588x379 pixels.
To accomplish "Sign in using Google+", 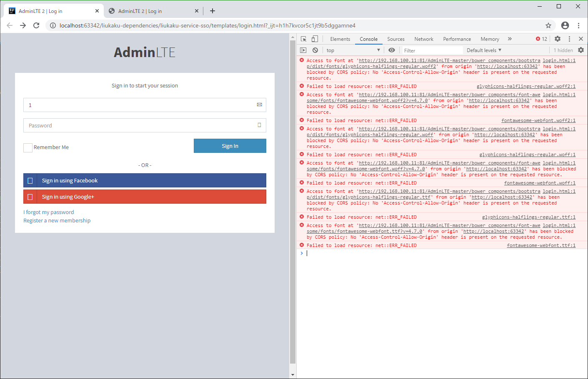I will click(145, 197).
